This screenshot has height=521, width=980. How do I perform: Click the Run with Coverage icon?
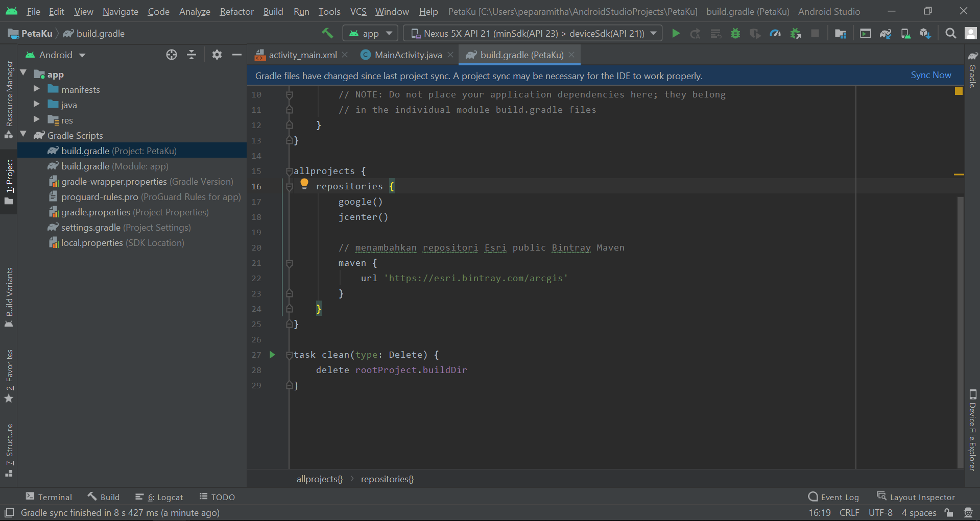[x=755, y=34]
